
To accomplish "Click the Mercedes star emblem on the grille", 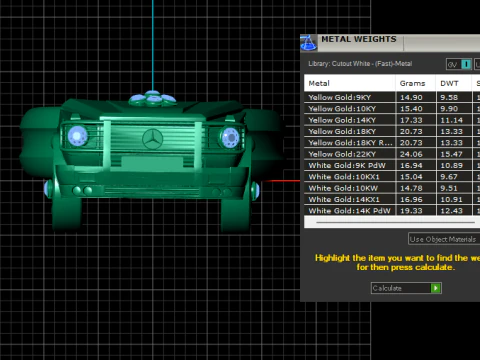I will (x=153, y=139).
